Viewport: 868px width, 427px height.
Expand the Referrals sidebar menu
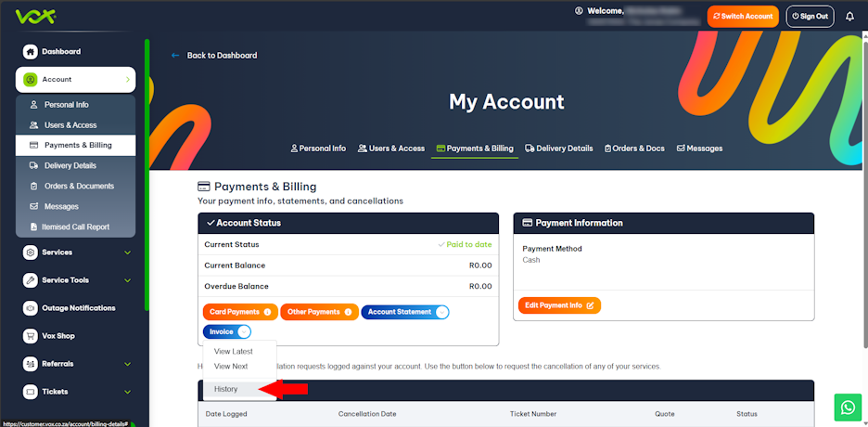127,364
